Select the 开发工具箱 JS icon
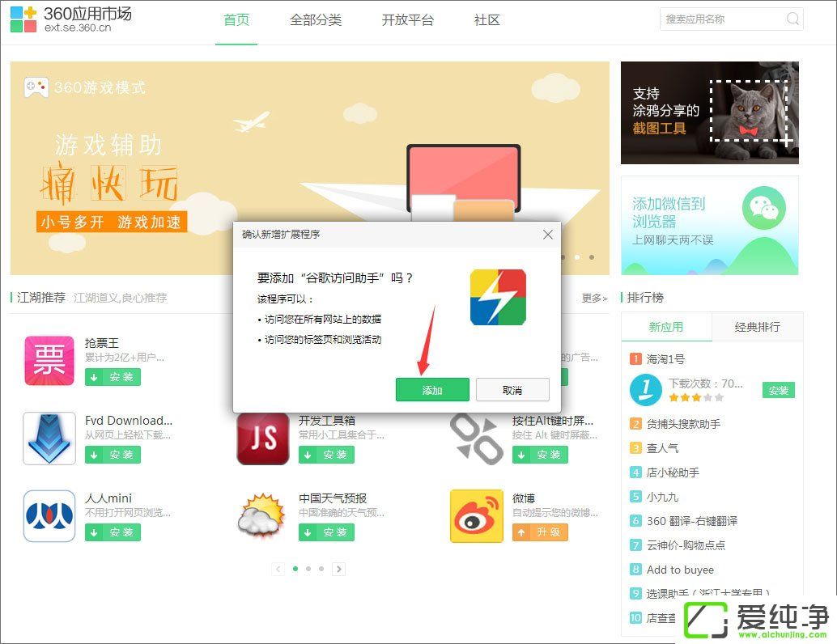This screenshot has width=837, height=644. (x=262, y=439)
